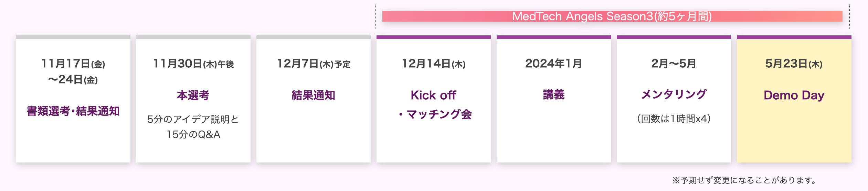The height and width of the screenshot is (191, 868).
Task: Select the 11月17日(金) start date text
Action: (73, 64)
